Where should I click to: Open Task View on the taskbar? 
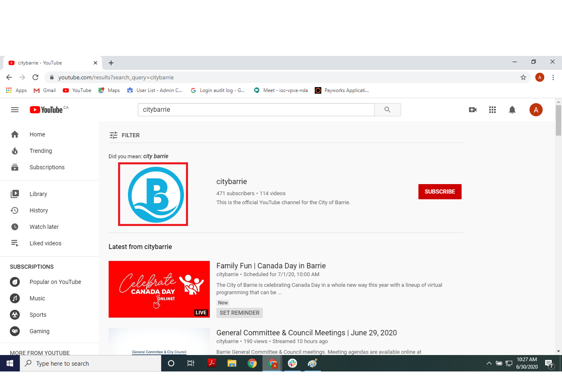(x=191, y=363)
